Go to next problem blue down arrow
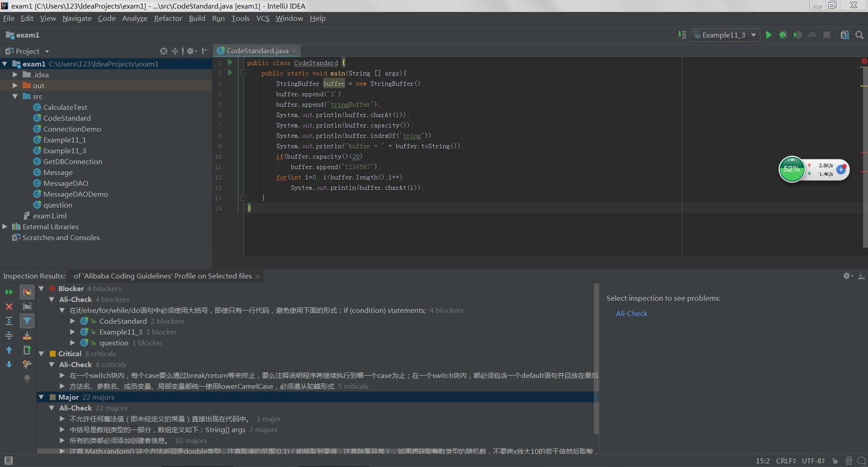Image resolution: width=868 pixels, height=467 pixels. 9,364
